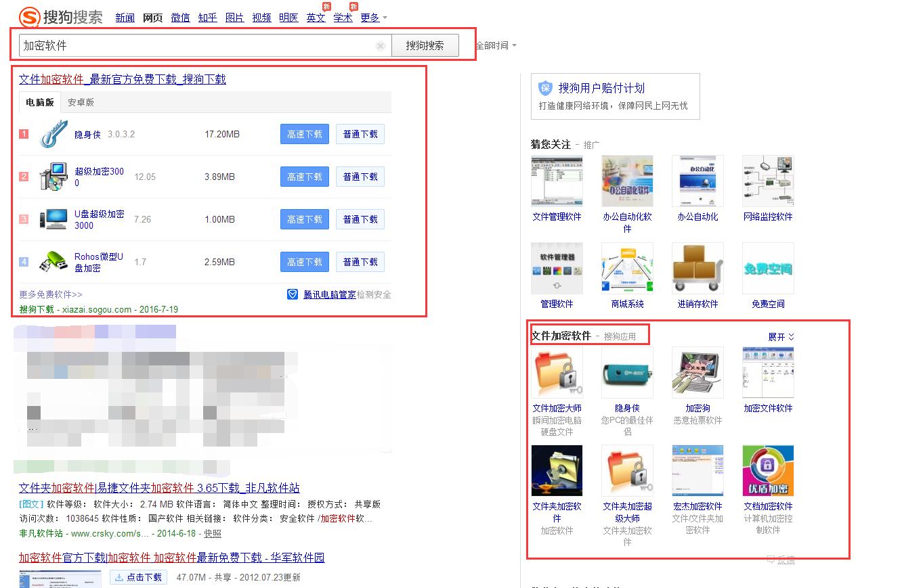
Task: Click the 文件加密大师 folder lock icon
Action: 557,372
